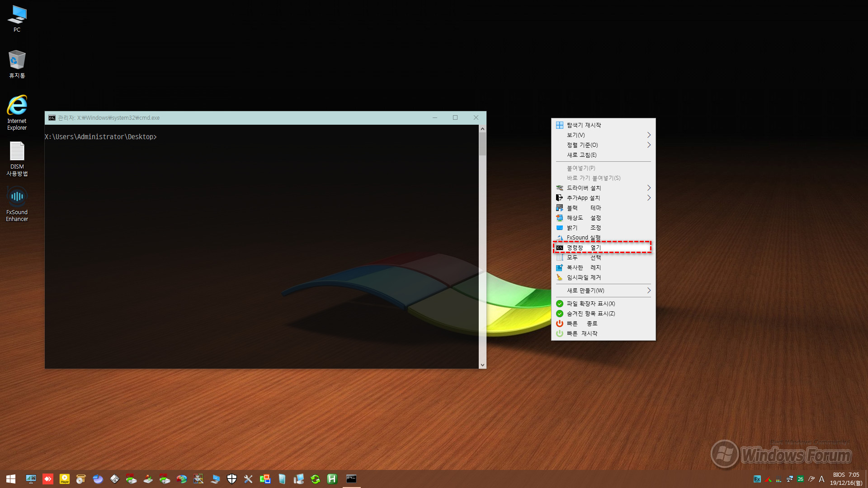Open the colorful disc taskbar icon
The height and width of the screenshot is (488, 868).
pos(182,479)
